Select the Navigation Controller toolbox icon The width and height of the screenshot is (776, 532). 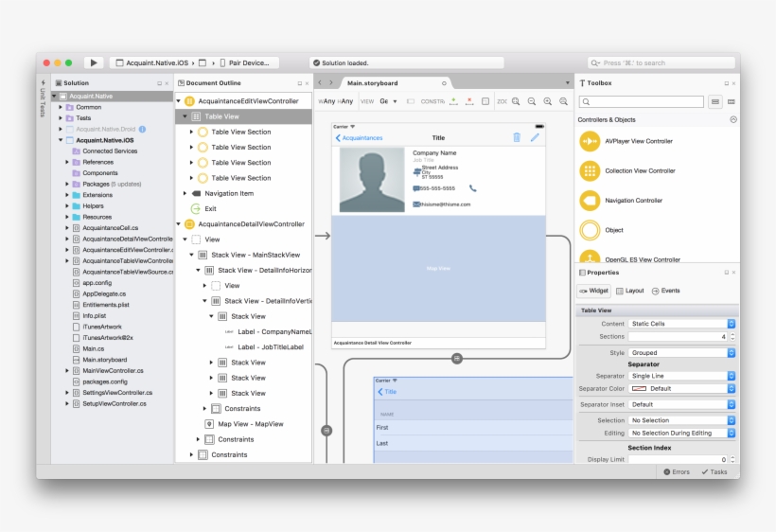[x=590, y=201]
